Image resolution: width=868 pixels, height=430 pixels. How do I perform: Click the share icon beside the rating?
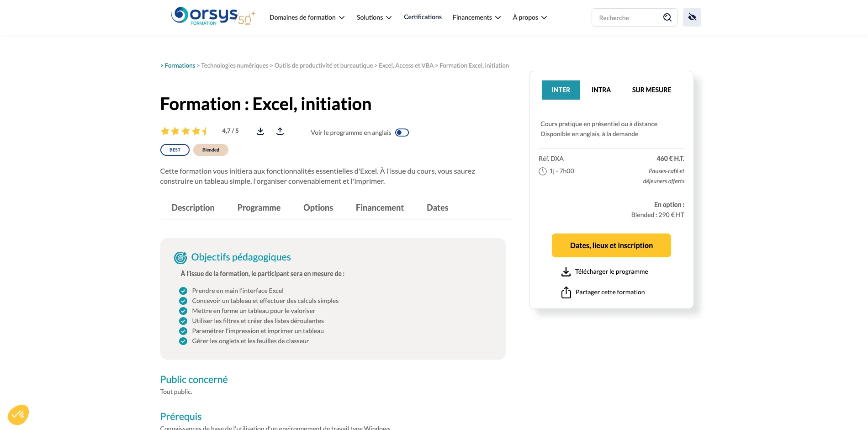click(280, 131)
